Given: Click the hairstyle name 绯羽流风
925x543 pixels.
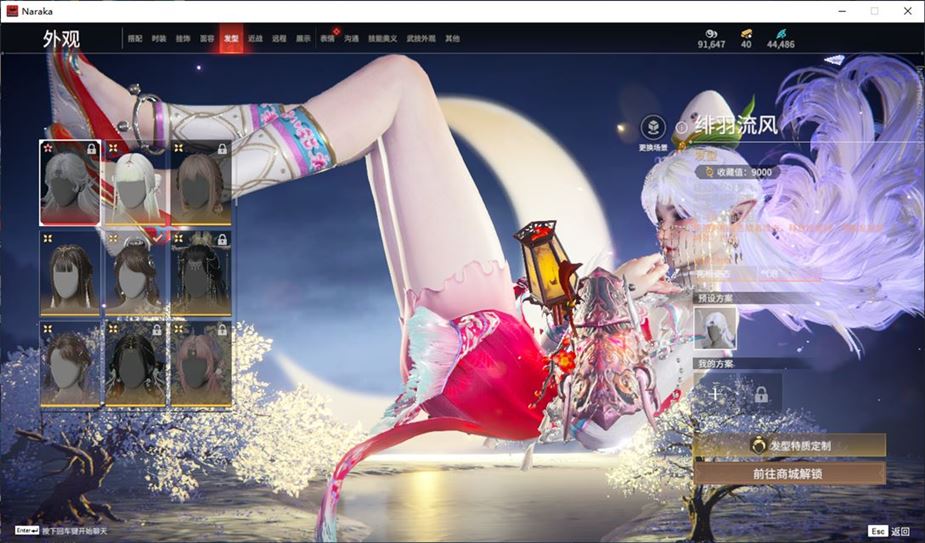Looking at the screenshot, I should (x=736, y=126).
